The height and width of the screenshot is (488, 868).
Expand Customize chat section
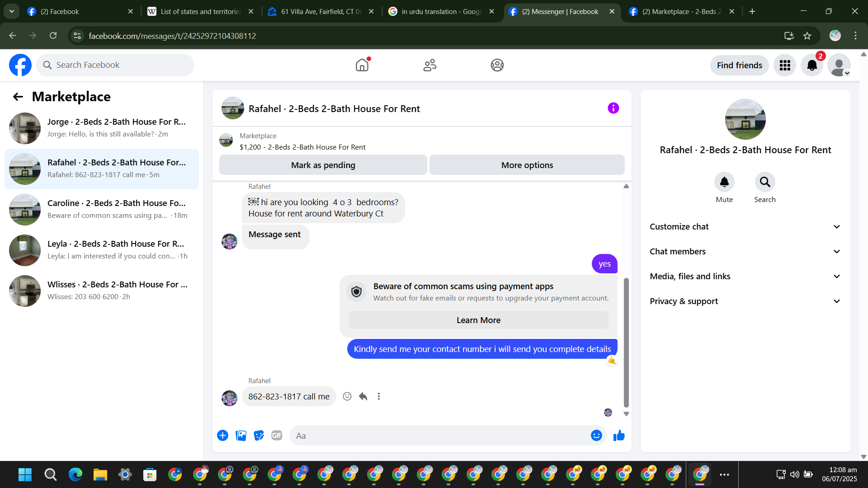745,227
